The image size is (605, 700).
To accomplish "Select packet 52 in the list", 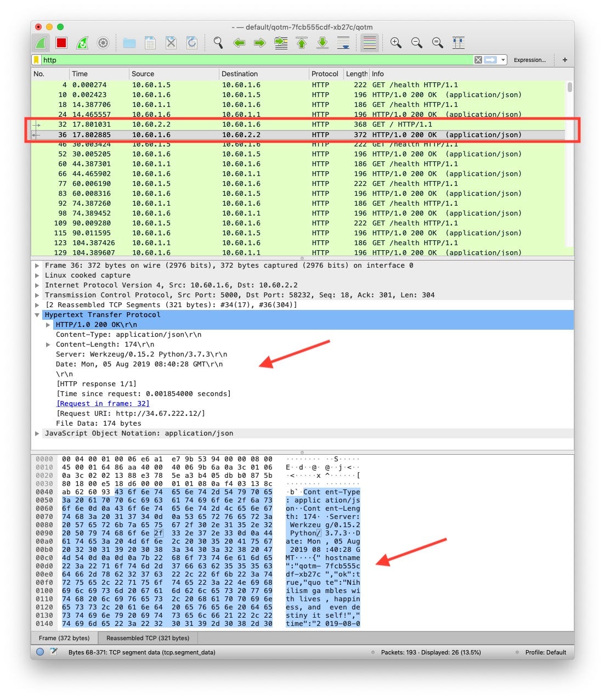I will [x=298, y=154].
